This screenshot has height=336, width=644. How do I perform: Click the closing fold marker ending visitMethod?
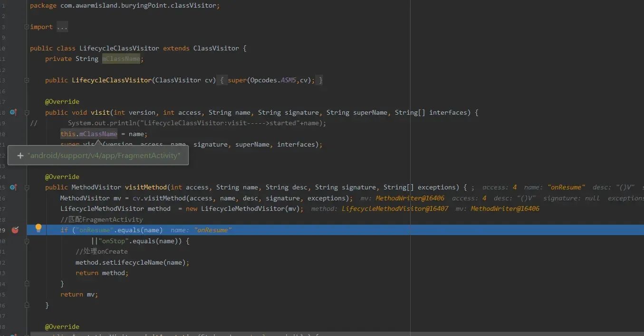click(x=27, y=306)
